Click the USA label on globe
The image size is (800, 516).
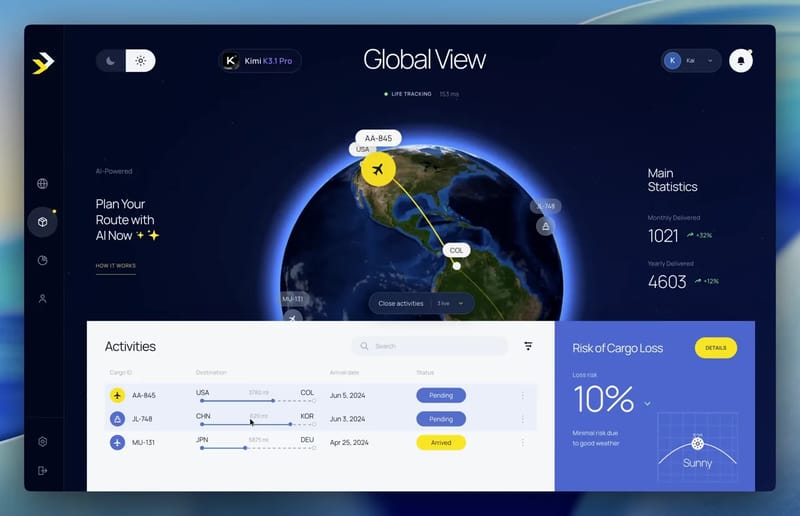362,149
